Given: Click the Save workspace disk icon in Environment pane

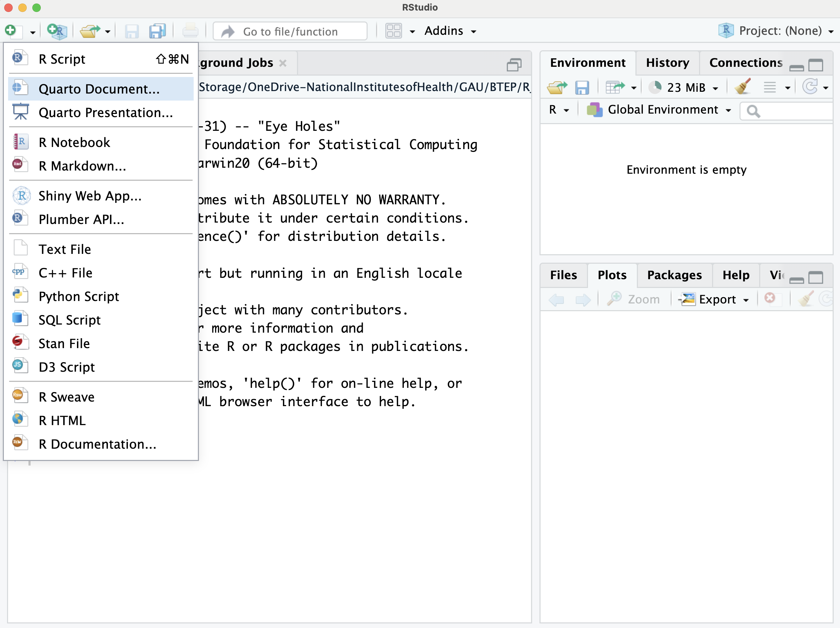Looking at the screenshot, I should (582, 88).
